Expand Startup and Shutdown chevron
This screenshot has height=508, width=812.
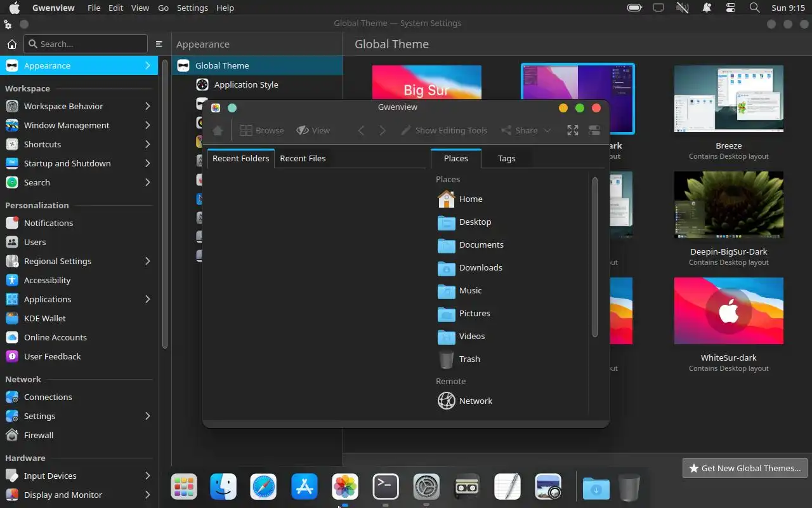[147, 163]
